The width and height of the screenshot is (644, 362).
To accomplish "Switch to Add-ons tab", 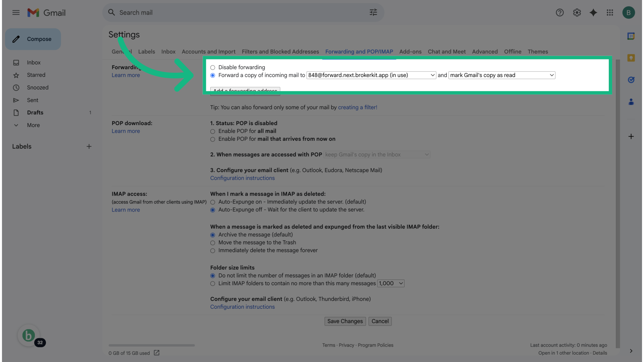I will 410,52.
